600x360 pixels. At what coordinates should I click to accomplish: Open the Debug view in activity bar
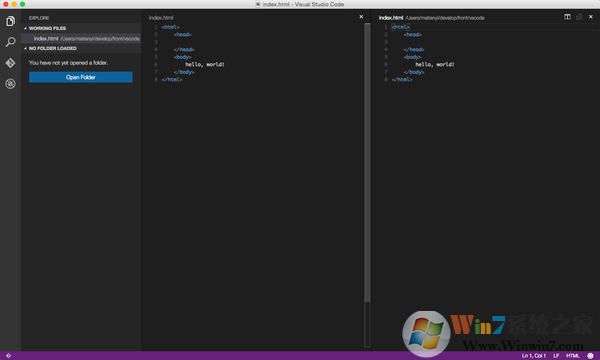click(10, 83)
